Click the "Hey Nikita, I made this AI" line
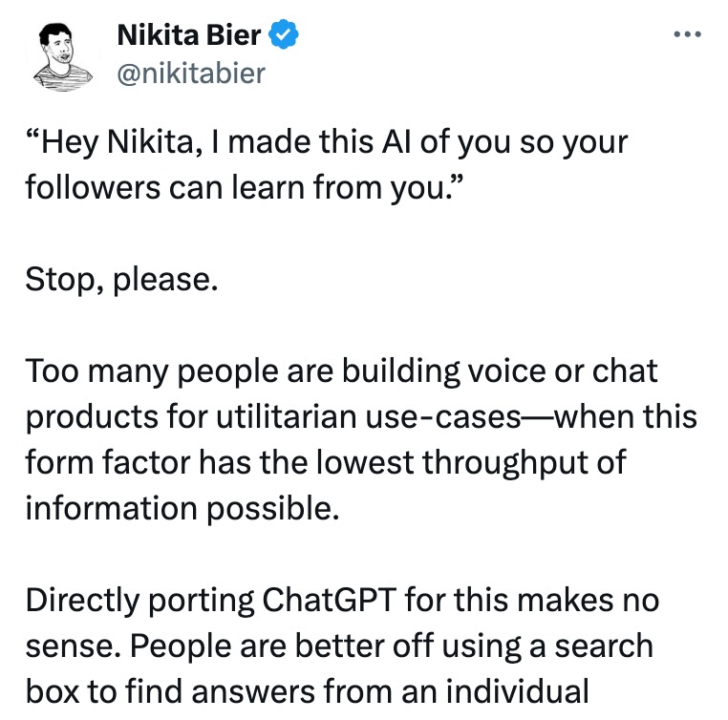The image size is (728, 720). 327,142
